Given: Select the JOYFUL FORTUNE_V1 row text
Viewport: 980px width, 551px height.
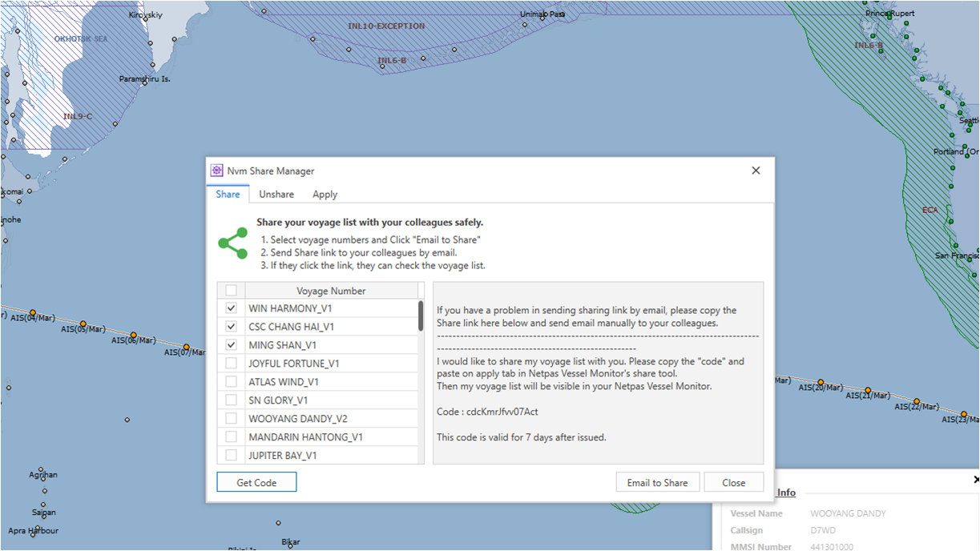Looking at the screenshot, I should tap(294, 364).
